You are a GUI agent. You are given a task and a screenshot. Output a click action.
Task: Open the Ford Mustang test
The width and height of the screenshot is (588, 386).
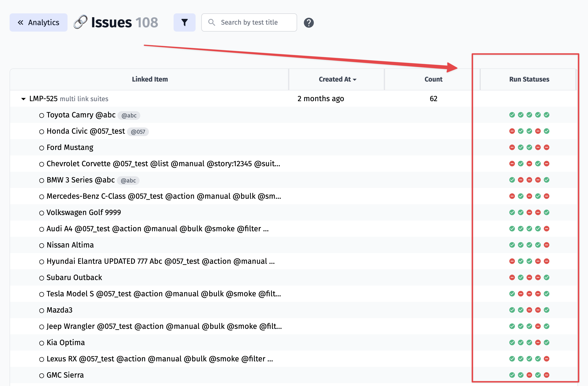[70, 148]
